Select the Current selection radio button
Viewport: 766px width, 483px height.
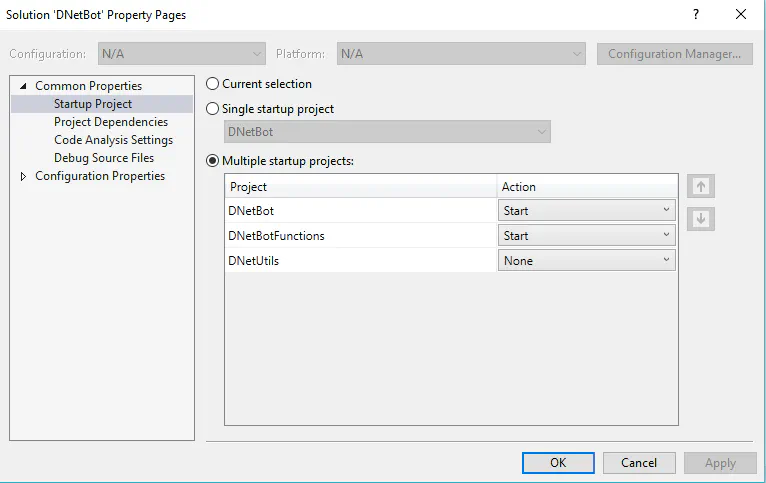213,85
